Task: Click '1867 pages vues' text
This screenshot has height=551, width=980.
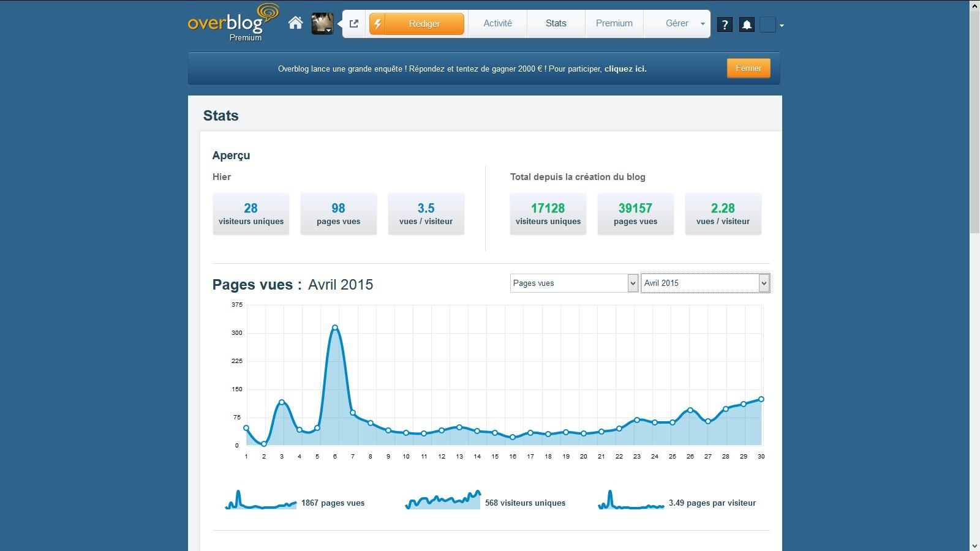Action: [x=333, y=503]
